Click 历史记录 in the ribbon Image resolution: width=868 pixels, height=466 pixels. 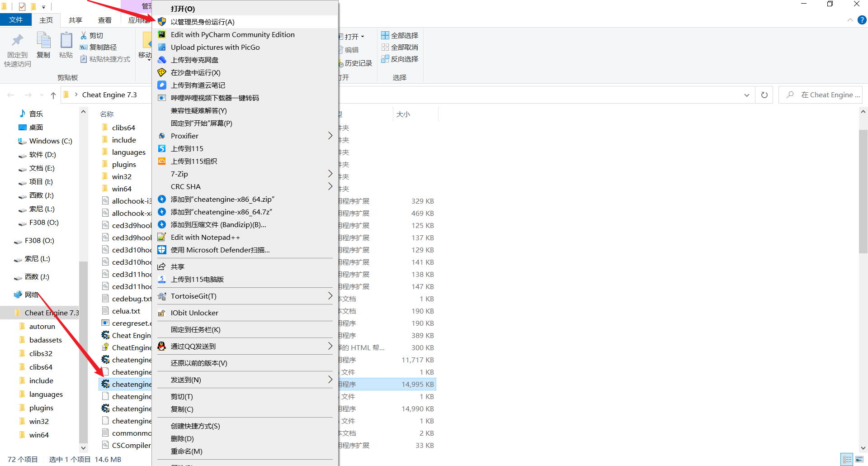pos(356,63)
